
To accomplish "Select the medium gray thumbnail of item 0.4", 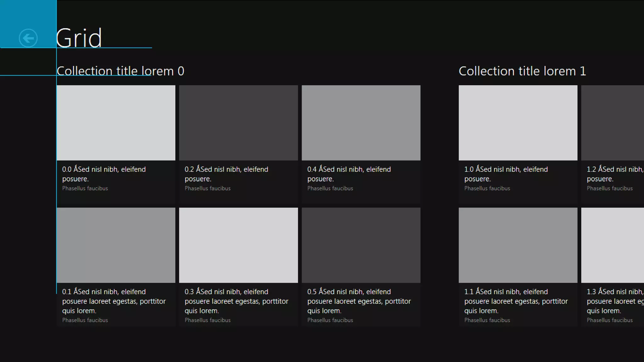I will click(x=361, y=123).
